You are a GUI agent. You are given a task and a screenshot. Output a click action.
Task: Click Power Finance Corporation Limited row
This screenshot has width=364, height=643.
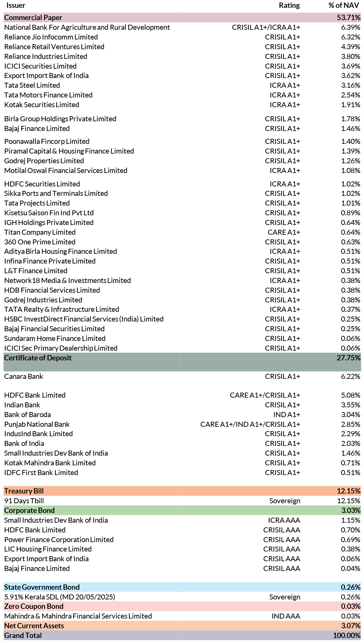pos(182,540)
